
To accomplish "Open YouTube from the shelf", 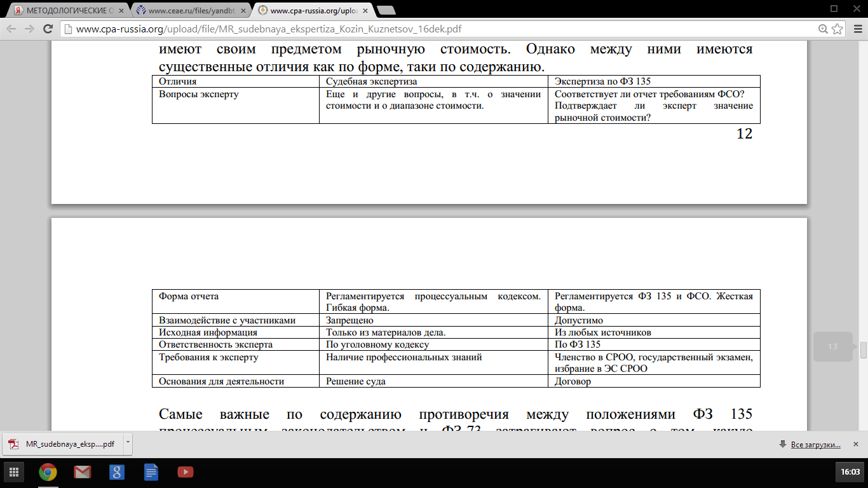I will pos(185,472).
